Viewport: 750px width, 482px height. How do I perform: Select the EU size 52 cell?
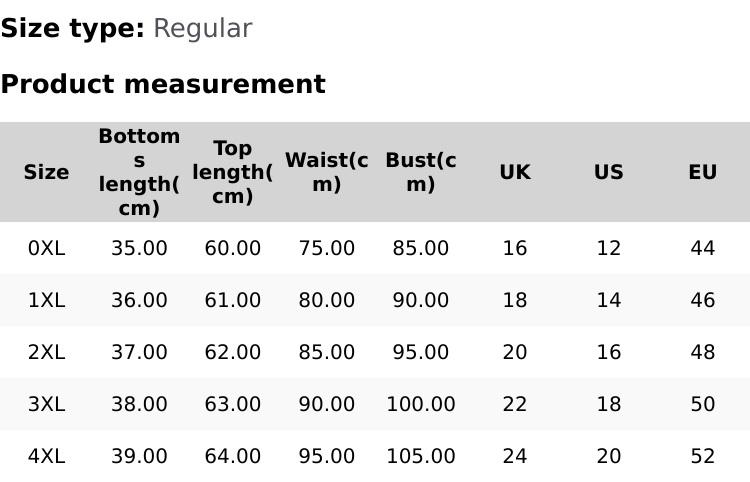[x=703, y=456]
